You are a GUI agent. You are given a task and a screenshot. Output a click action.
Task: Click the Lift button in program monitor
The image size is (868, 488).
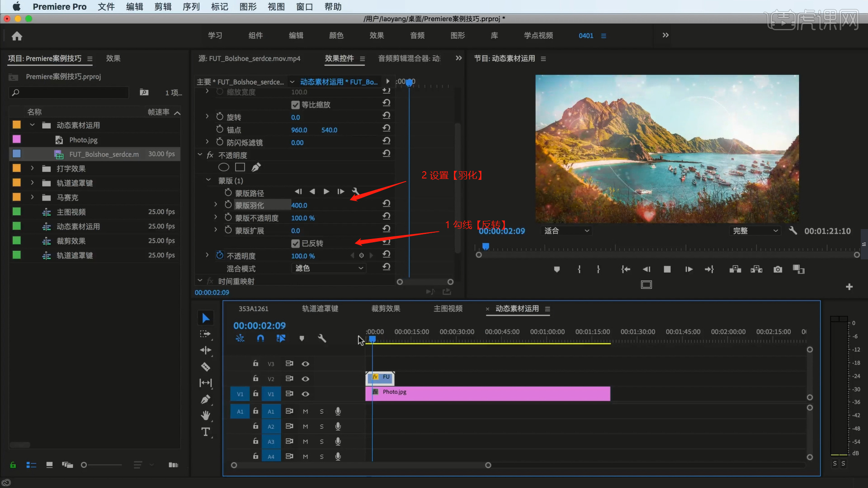point(735,269)
